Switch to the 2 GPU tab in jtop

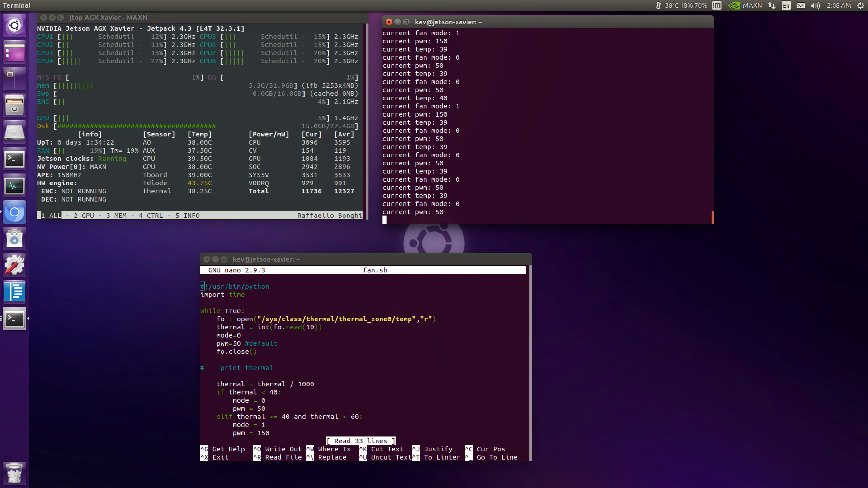[84, 216]
